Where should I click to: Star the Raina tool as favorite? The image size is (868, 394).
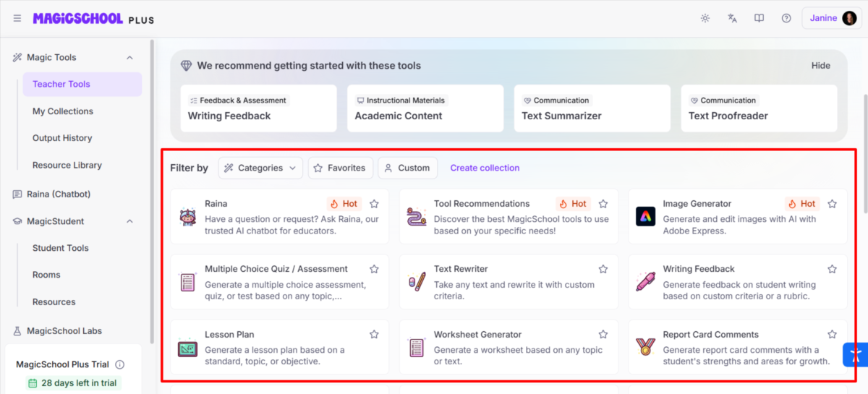click(374, 204)
